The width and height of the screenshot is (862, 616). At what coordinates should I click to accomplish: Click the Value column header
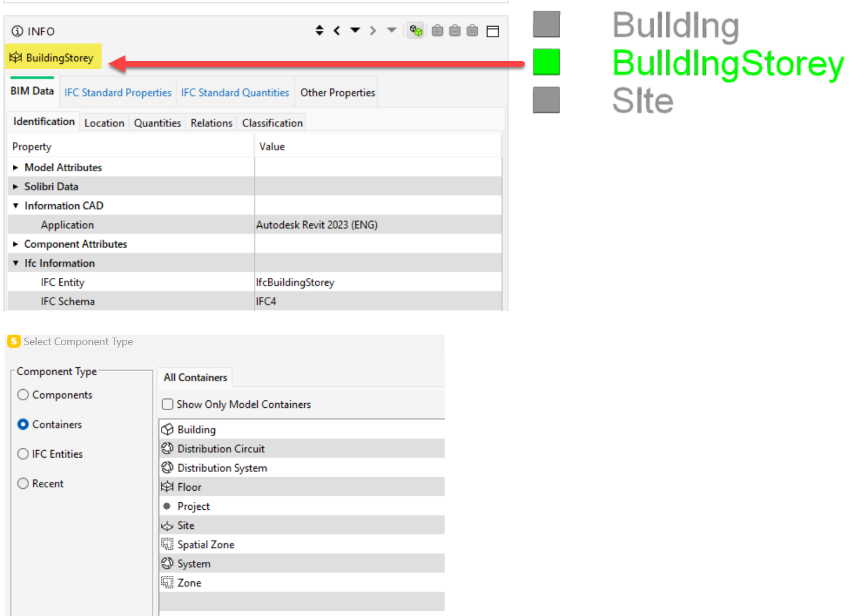(x=378, y=147)
